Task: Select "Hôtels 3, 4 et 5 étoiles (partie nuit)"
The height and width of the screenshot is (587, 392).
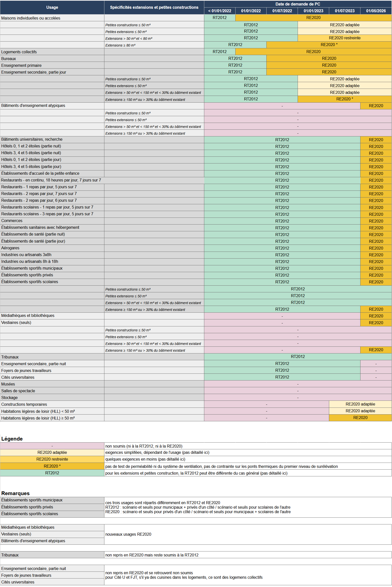Action: click(52, 153)
